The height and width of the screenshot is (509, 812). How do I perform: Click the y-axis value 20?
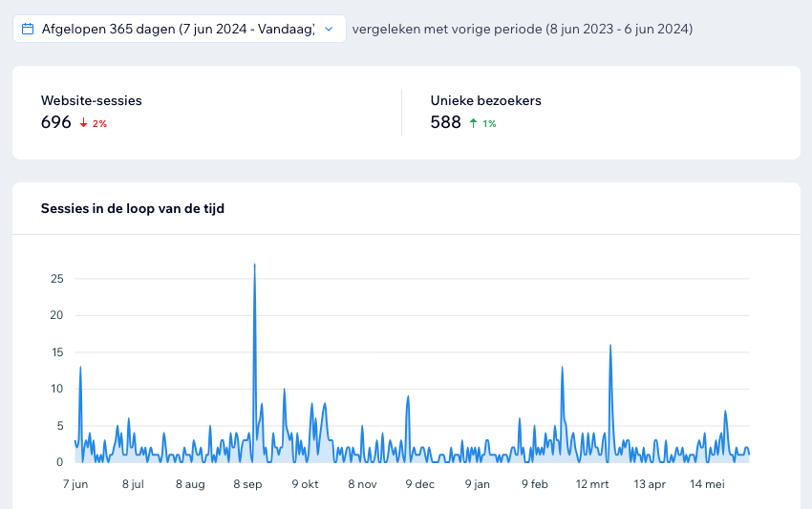click(56, 315)
